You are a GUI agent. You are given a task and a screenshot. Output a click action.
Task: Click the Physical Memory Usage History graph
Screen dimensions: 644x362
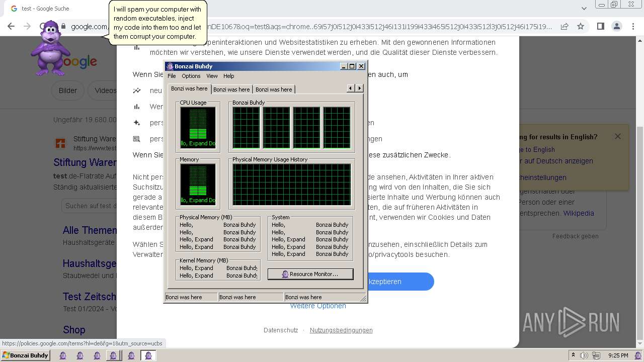pyautogui.click(x=291, y=185)
